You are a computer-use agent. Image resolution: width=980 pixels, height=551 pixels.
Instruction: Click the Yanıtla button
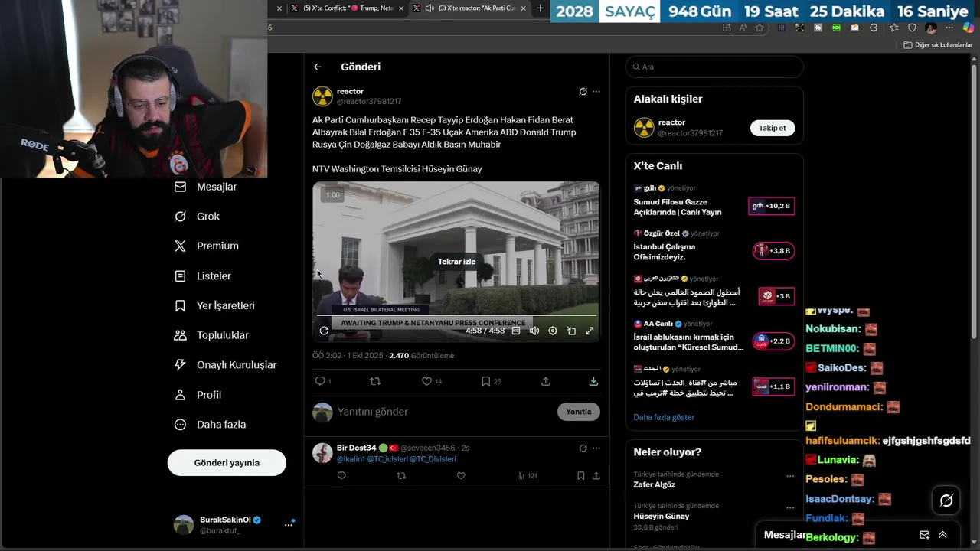(x=578, y=412)
